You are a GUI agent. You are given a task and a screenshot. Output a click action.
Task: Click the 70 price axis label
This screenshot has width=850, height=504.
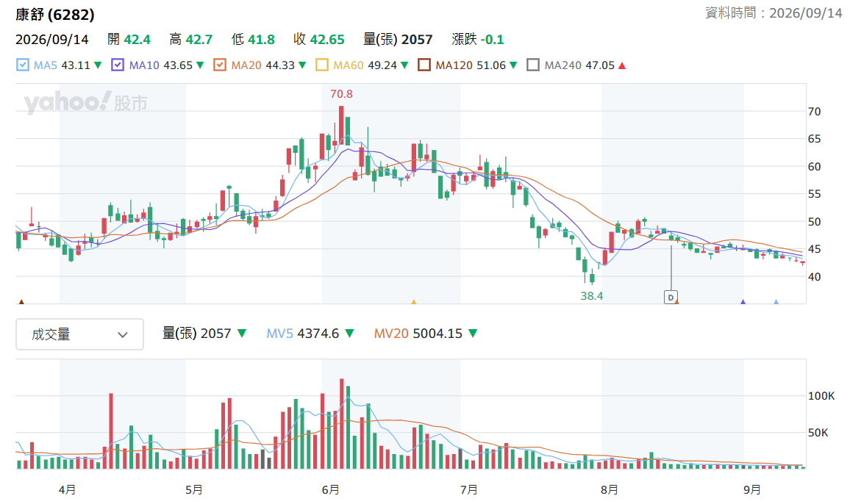(x=814, y=112)
